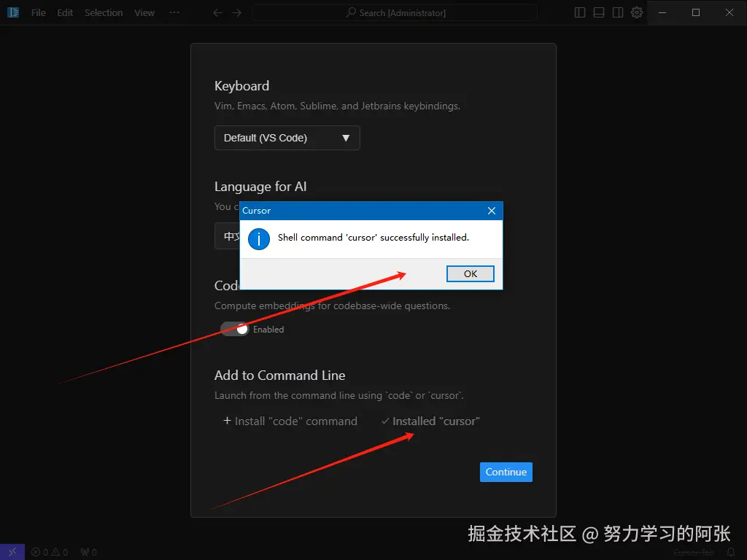This screenshot has width=747, height=560.
Task: Open the Language for AI selector
Action: (228, 236)
